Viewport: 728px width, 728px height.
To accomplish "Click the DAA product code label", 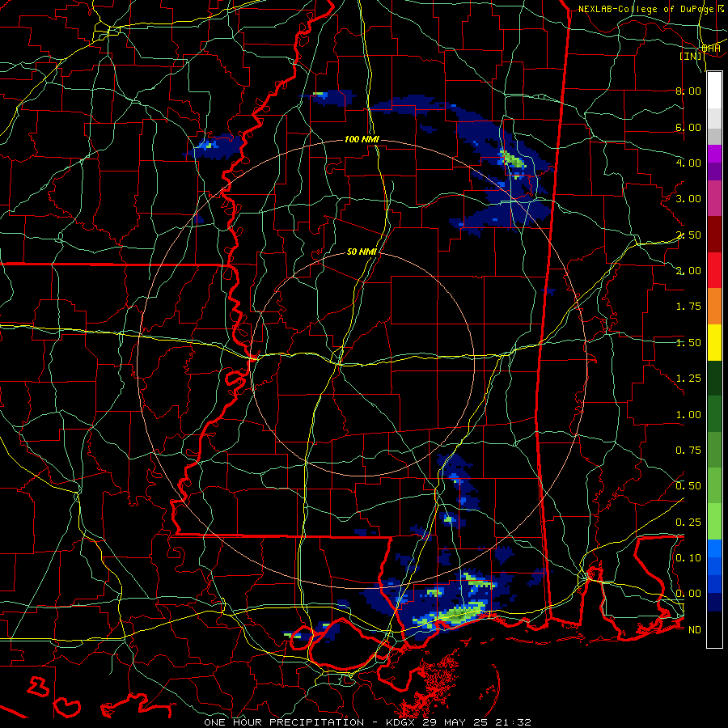I will pos(711,48).
